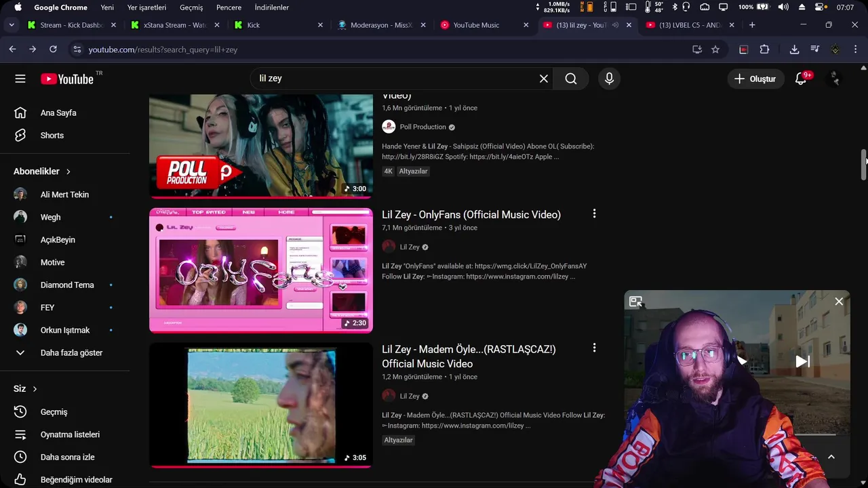Switch to Moderasyon - MissX tab
Image resolution: width=868 pixels, height=488 pixels.
(380, 25)
